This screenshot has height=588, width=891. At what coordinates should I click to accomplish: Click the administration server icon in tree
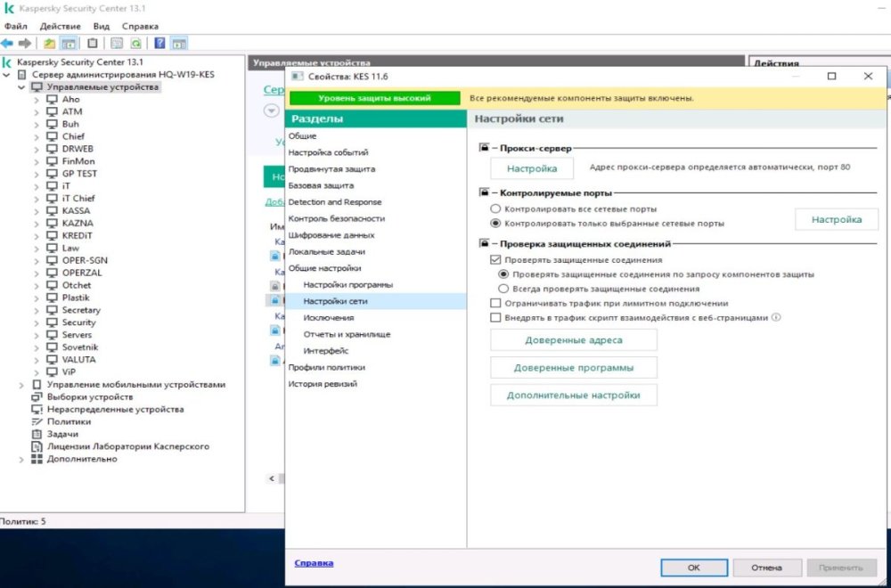(22, 75)
